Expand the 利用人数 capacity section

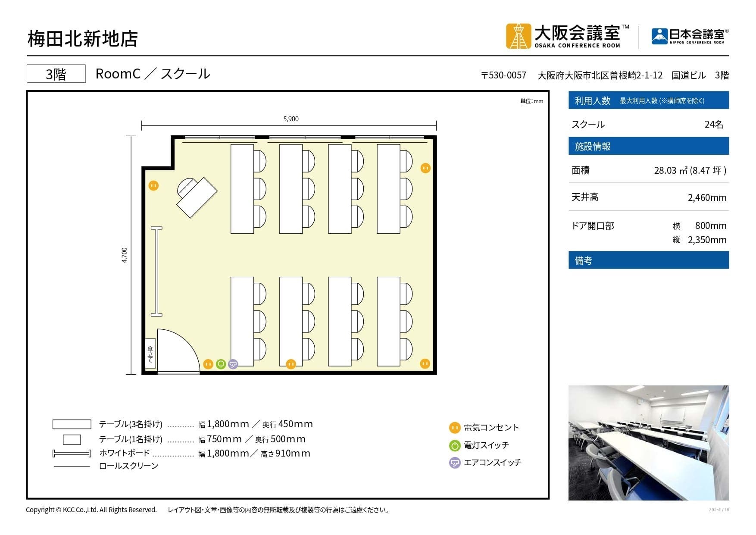click(x=648, y=100)
